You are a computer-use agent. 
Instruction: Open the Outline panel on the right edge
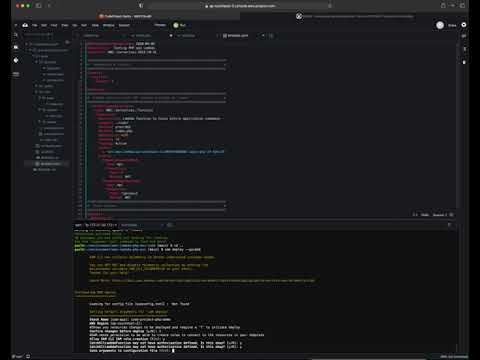(x=464, y=49)
